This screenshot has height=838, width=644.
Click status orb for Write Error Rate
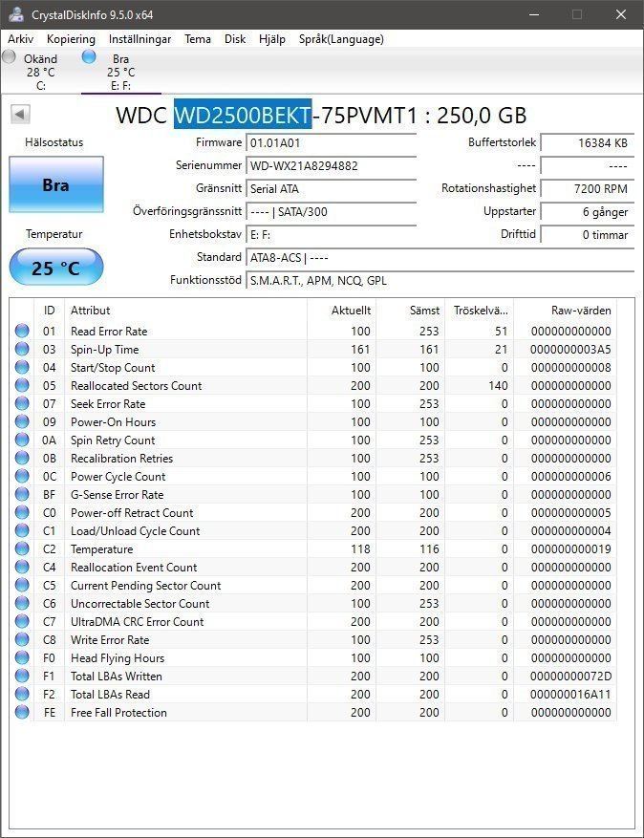click(22, 639)
